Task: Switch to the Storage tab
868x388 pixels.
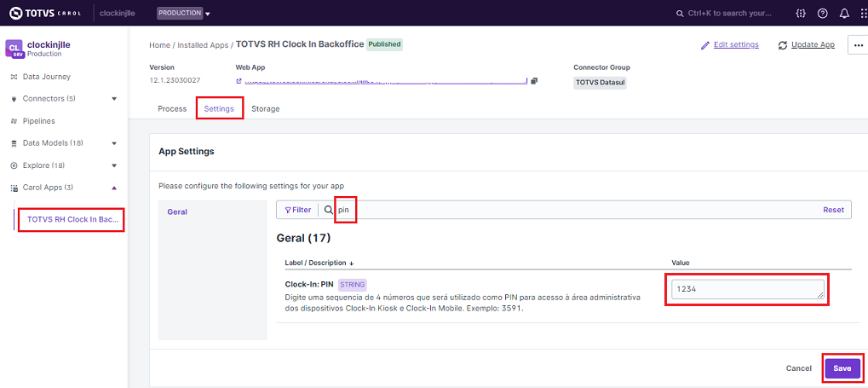Action: point(265,108)
